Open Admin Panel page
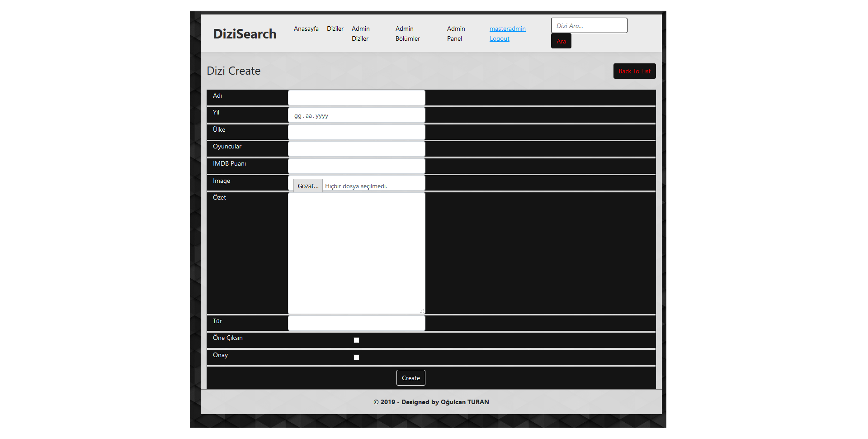The image size is (868, 439). pos(456,33)
